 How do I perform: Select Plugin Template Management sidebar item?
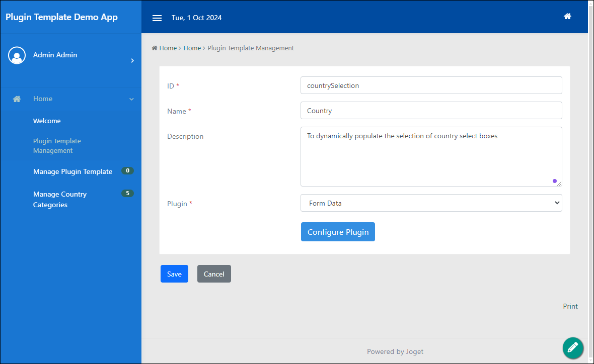pos(57,146)
